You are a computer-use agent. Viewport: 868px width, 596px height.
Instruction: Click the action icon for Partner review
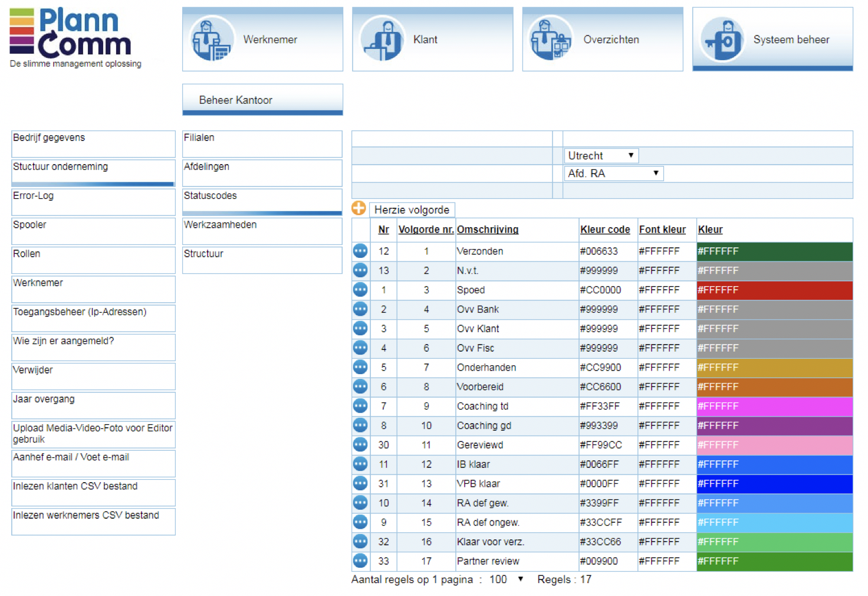pyautogui.click(x=360, y=561)
